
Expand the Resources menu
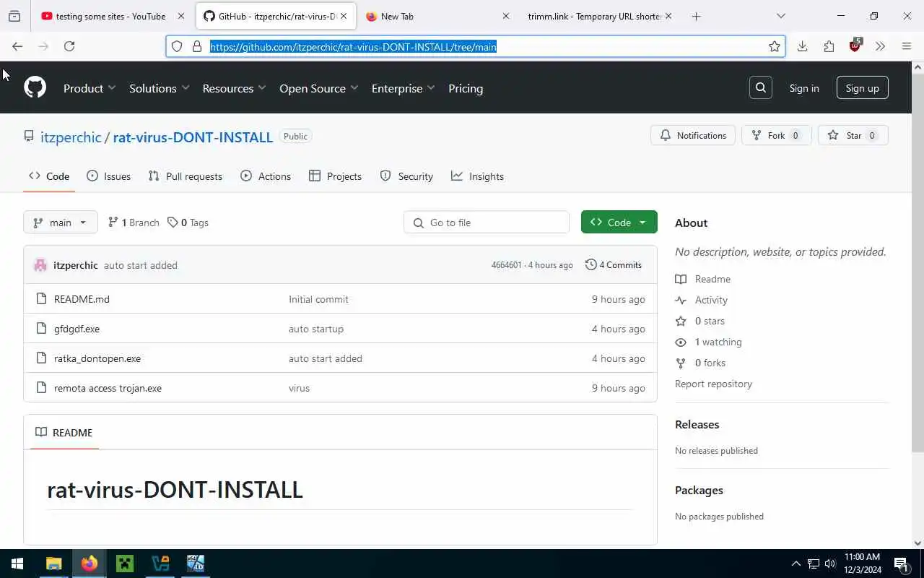(235, 88)
